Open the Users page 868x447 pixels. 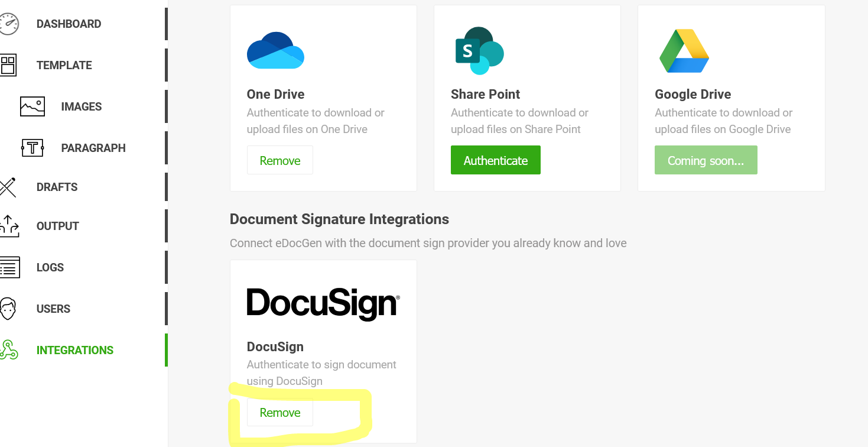53,309
